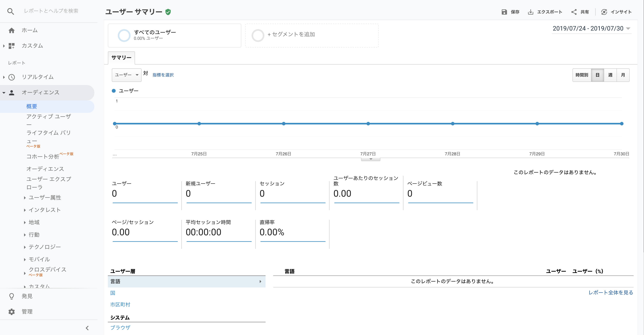This screenshot has height=335, width=644.
Task: Click the search magnifier icon
Action: click(x=10, y=11)
